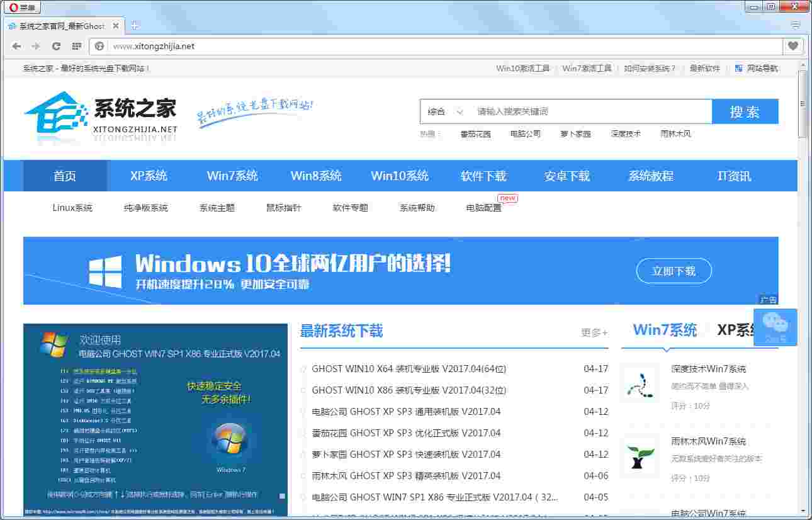This screenshot has width=812, height=520.
Task: Open the IT资讯 navigation item
Action: [x=735, y=176]
